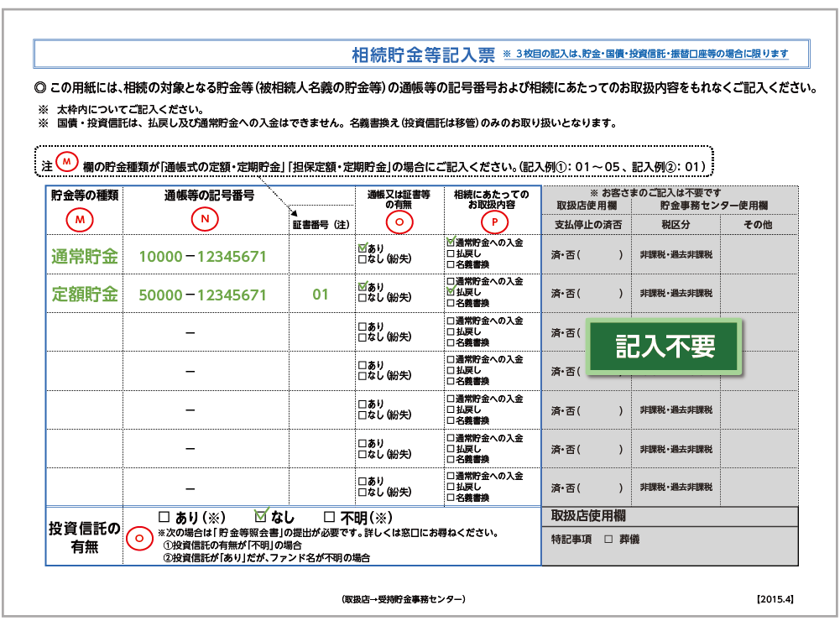The width and height of the screenshot is (840, 626).
Task: Click the ②投資信託が「あり」だが line
Action: coord(267,558)
